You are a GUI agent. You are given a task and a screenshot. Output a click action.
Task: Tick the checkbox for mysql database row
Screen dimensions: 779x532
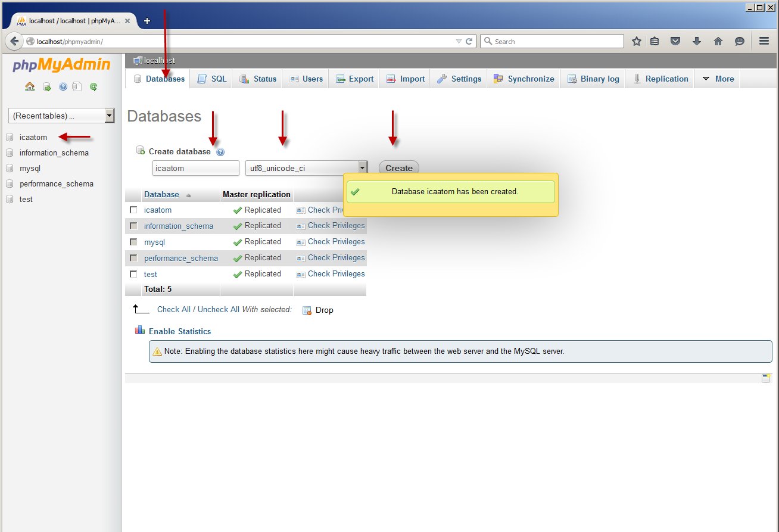click(x=133, y=242)
